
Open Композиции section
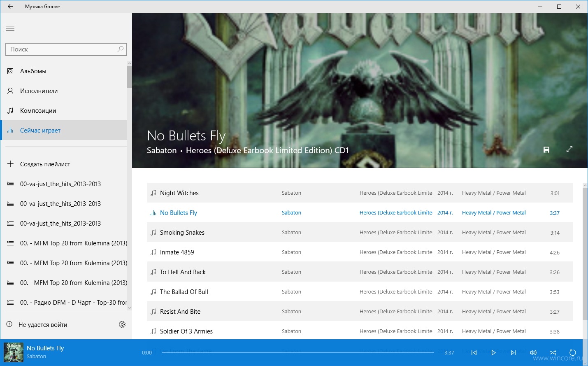64,111
